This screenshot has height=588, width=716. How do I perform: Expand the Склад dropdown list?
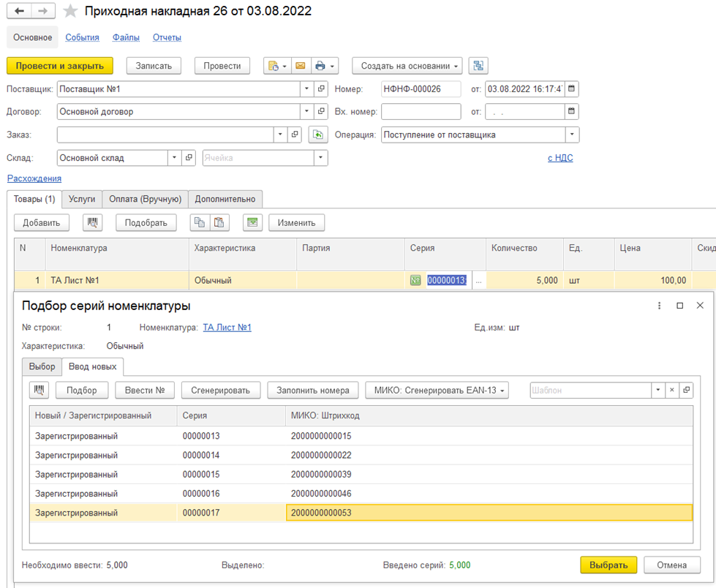[175, 157]
